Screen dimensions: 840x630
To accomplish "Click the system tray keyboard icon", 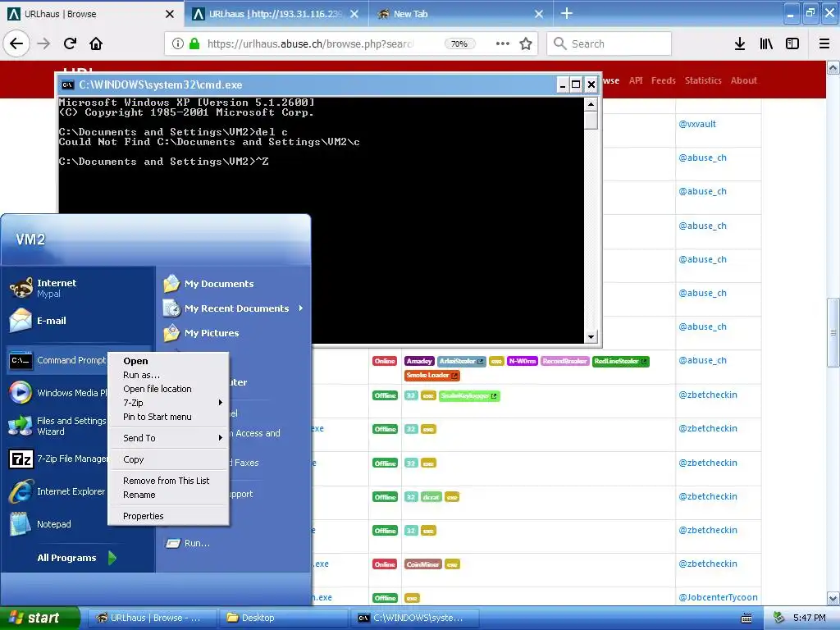I will [x=746, y=619].
